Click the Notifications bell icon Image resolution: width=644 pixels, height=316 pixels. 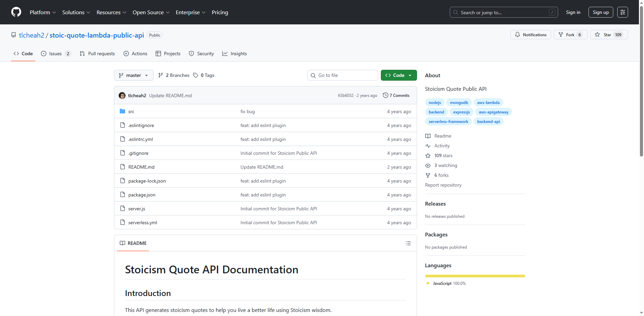pyautogui.click(x=517, y=35)
